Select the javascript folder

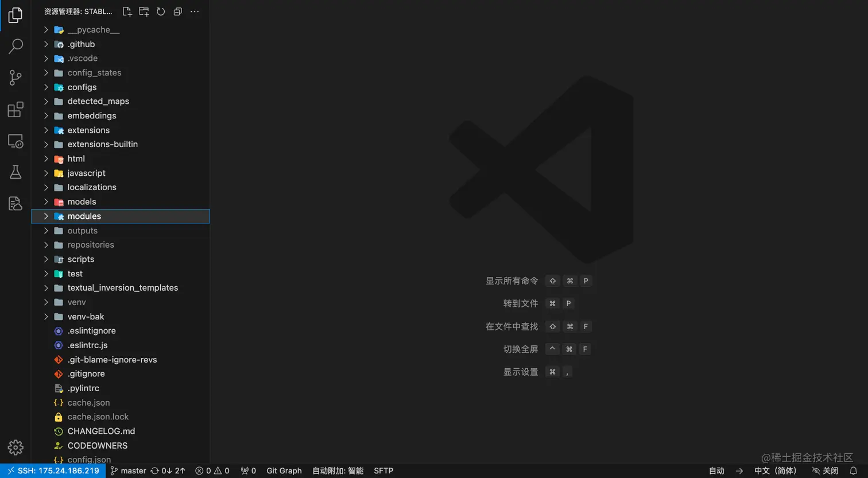(x=121, y=173)
